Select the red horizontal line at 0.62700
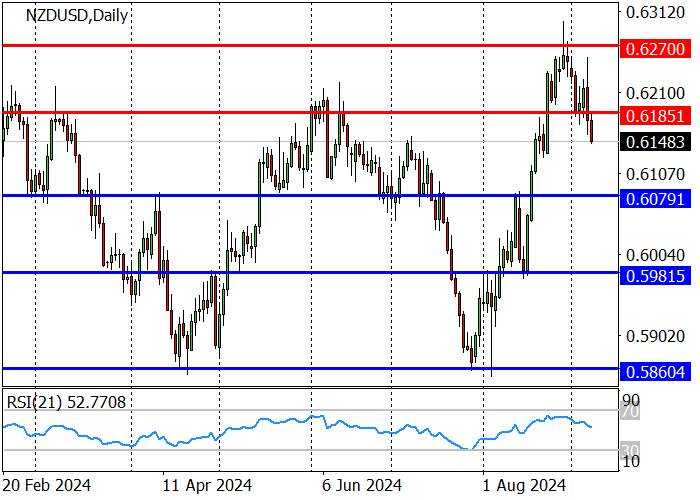Viewport: 700px width, 500px height. point(311,46)
